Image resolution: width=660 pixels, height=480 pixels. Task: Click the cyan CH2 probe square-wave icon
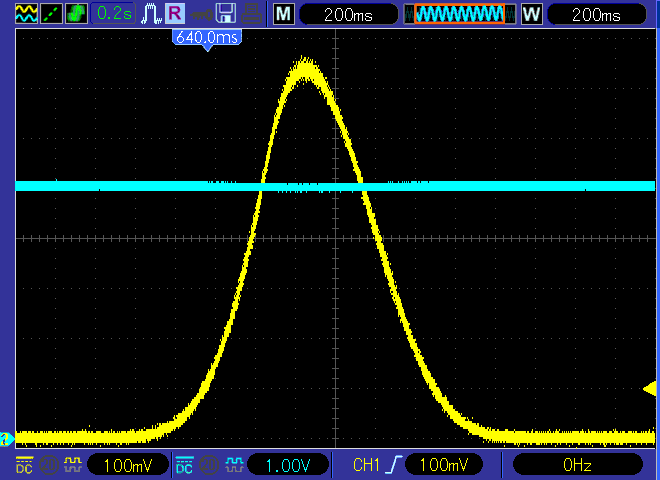[234, 465]
